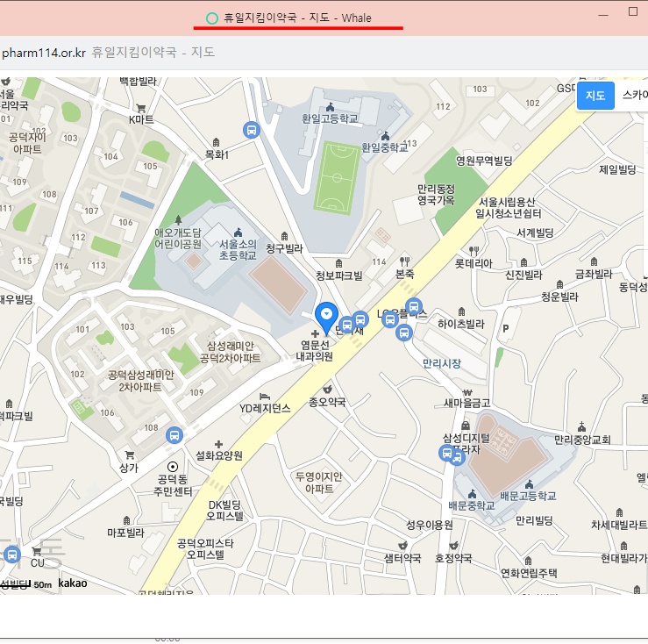This screenshot has width=648, height=644.
Task: Click the 롯데리아 restaurant icon
Action: [x=474, y=251]
